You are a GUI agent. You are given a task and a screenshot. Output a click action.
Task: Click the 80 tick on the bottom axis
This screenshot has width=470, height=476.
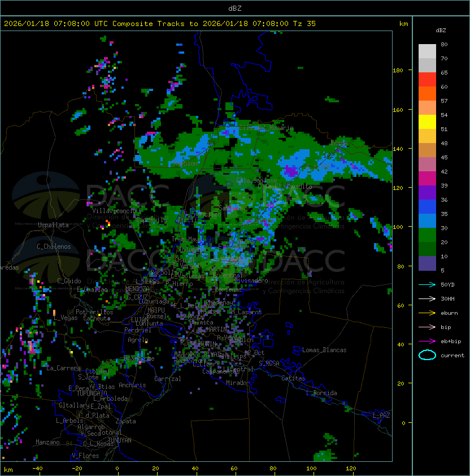pyautogui.click(x=273, y=469)
